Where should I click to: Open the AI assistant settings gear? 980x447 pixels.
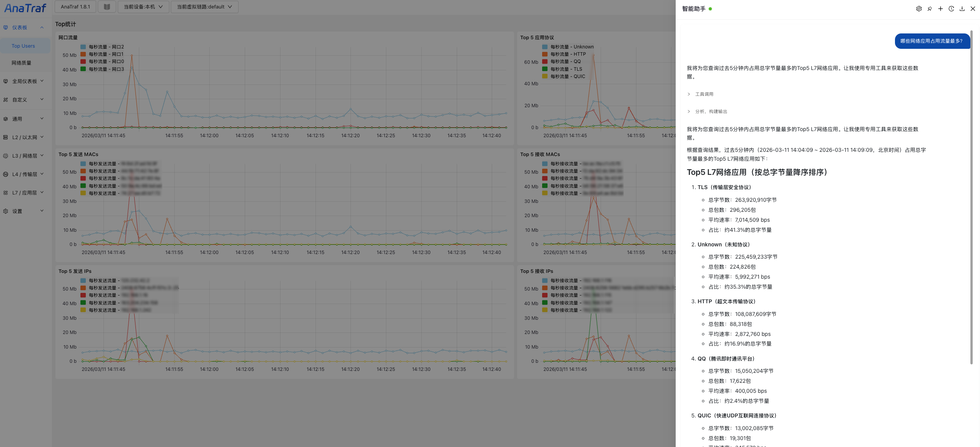pos(919,9)
